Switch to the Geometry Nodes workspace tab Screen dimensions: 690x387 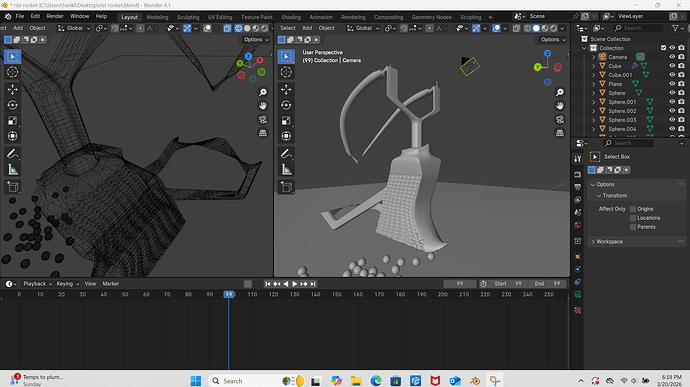[x=431, y=17]
